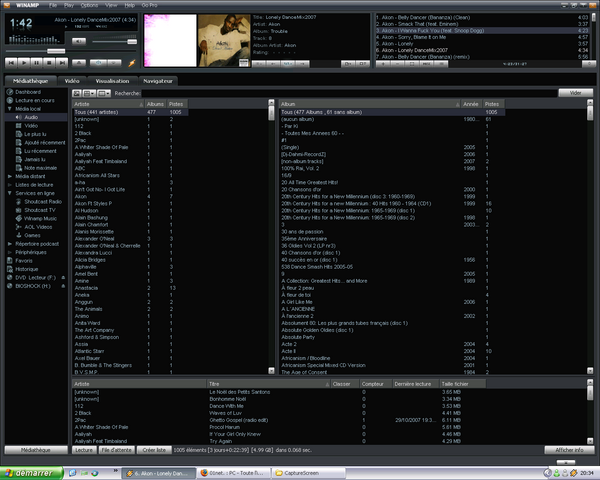The height and width of the screenshot is (480, 600).
Task: Open file with the eject button
Action: tap(79, 63)
